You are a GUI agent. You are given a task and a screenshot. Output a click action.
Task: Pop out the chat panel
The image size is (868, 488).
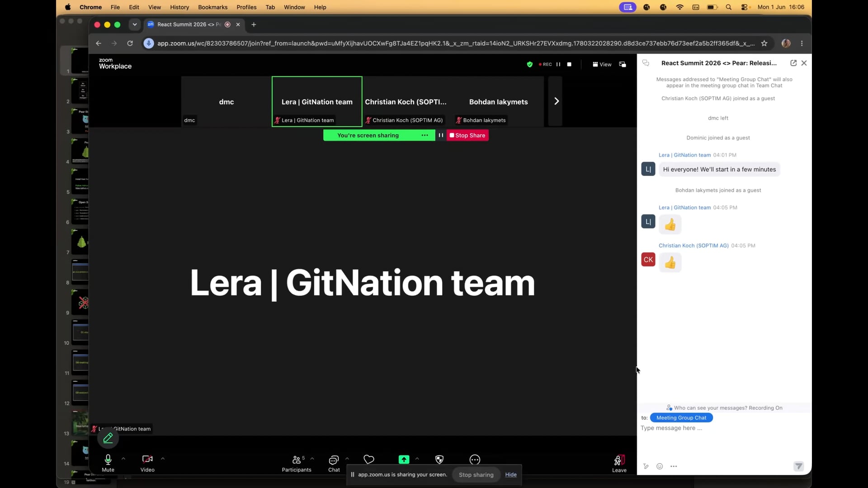click(x=793, y=63)
